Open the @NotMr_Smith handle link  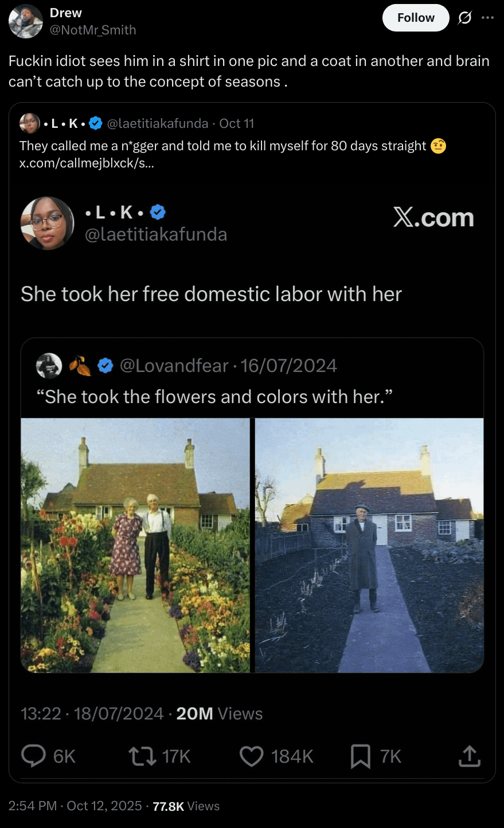click(x=93, y=30)
